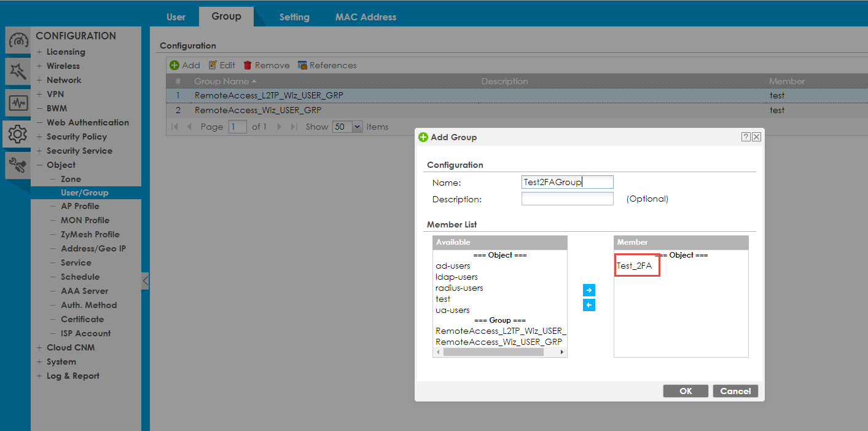868x431 pixels.
Task: Cancel the Add Group dialog
Action: point(735,391)
